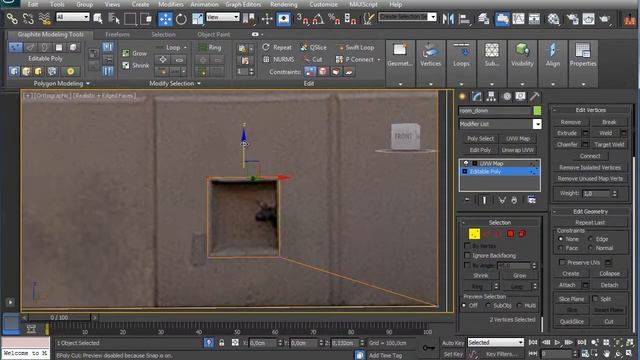Open the Graph Editors menu
This screenshot has height=360, width=640.
[243, 4]
